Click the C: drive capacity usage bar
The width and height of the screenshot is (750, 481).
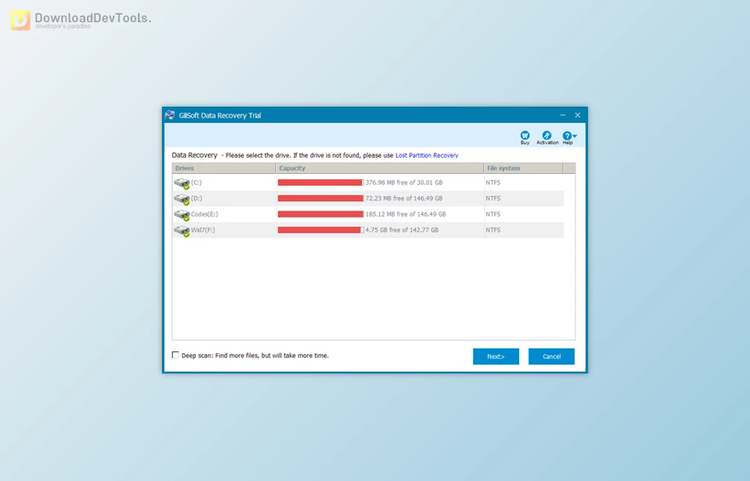320,183
